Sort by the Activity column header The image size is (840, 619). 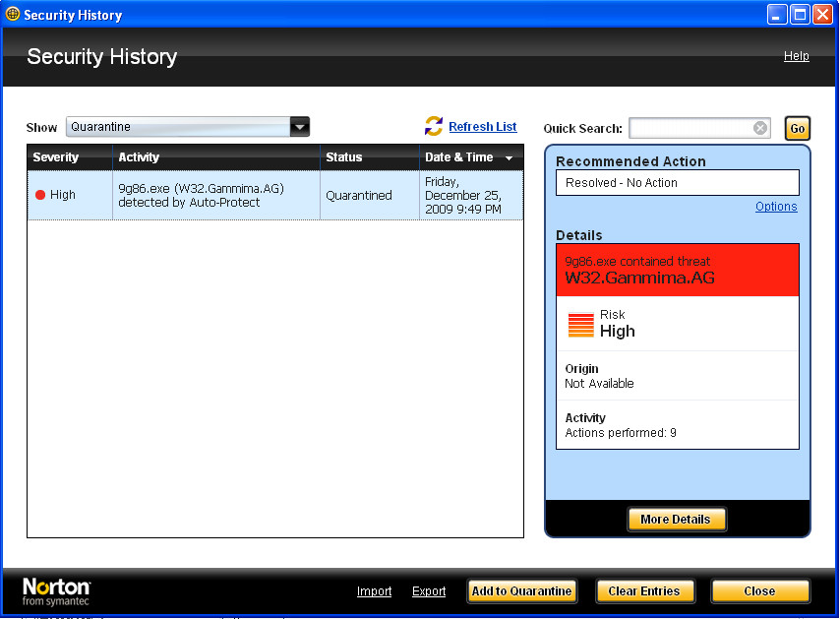pyautogui.click(x=216, y=157)
